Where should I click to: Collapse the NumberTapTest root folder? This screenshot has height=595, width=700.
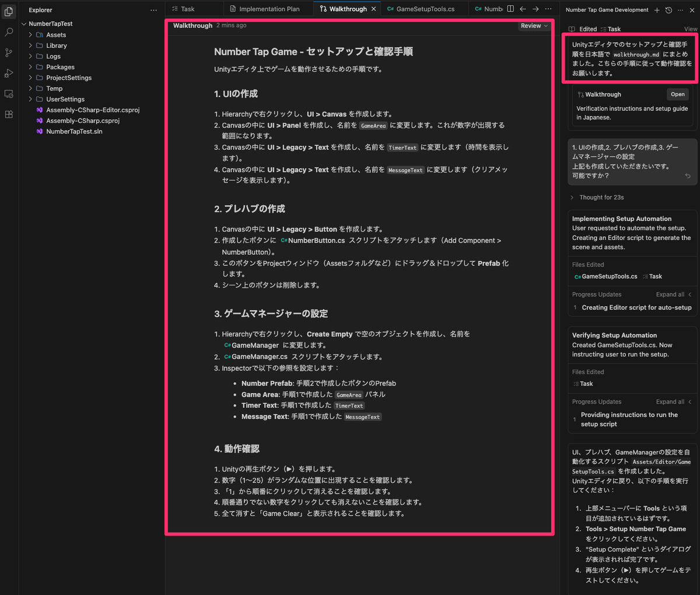[24, 24]
